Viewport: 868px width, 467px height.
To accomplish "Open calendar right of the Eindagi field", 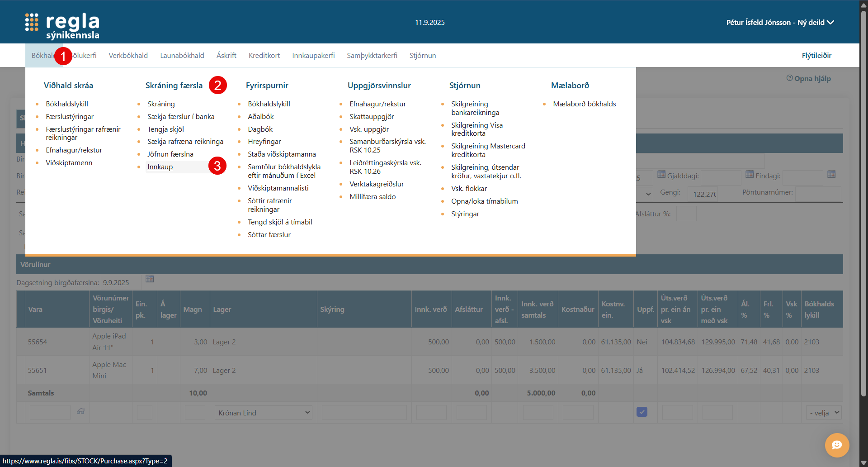I will 831,174.
